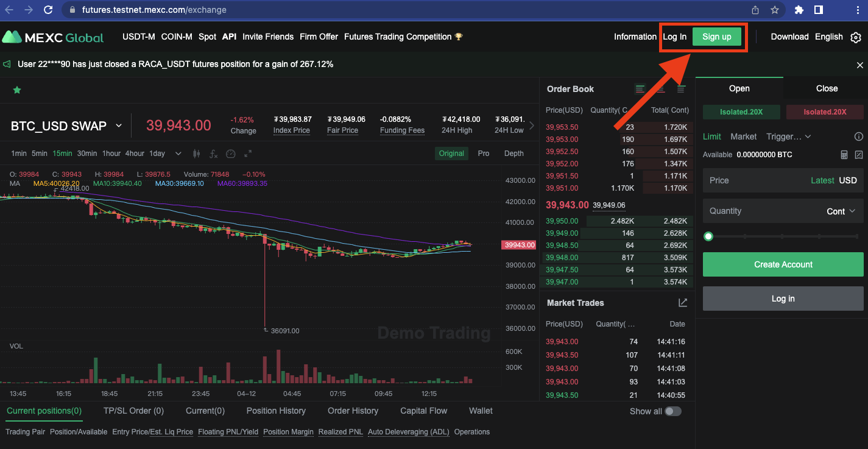Open browser extensions puzzle icon
This screenshot has width=868, height=449.
799,10
